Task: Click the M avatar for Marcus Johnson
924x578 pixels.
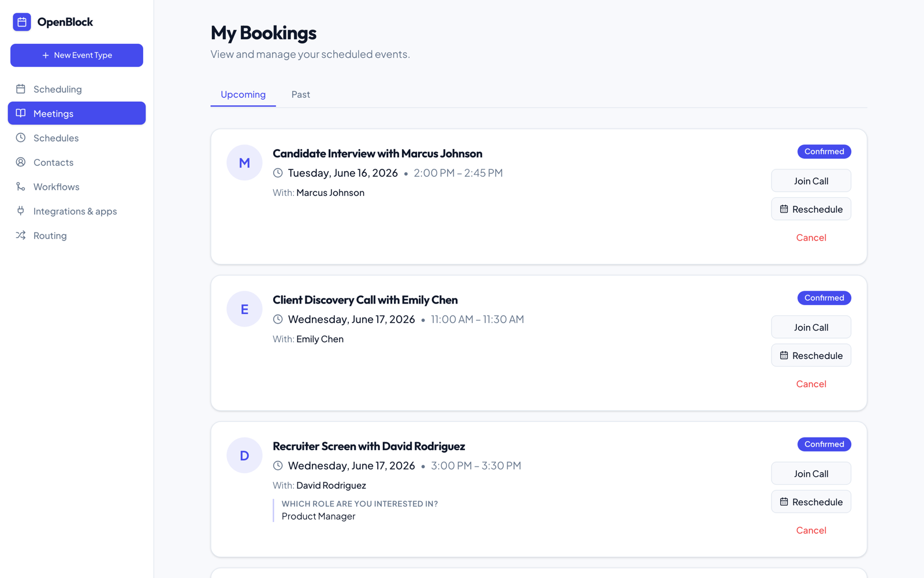Action: [244, 162]
